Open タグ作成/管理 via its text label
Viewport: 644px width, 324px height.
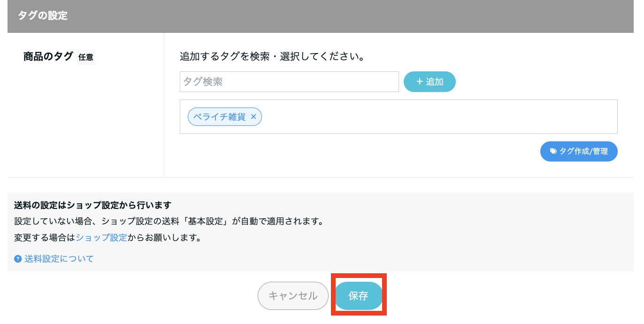point(583,151)
